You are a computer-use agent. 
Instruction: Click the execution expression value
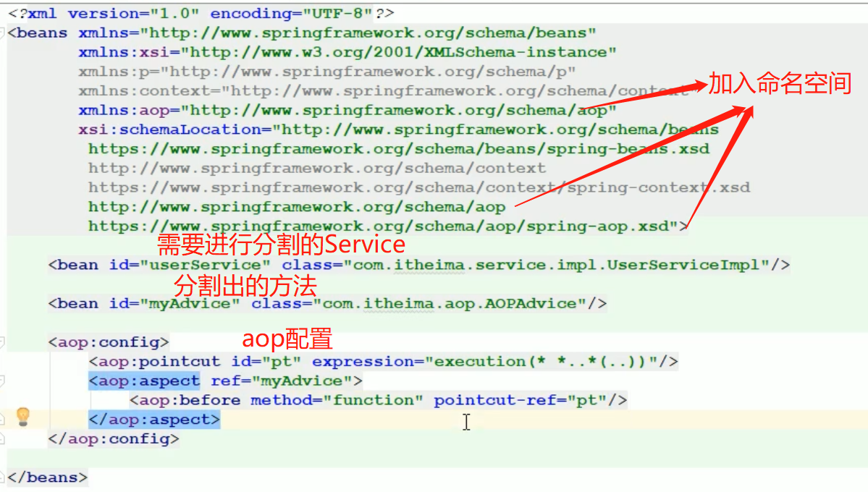point(542,362)
